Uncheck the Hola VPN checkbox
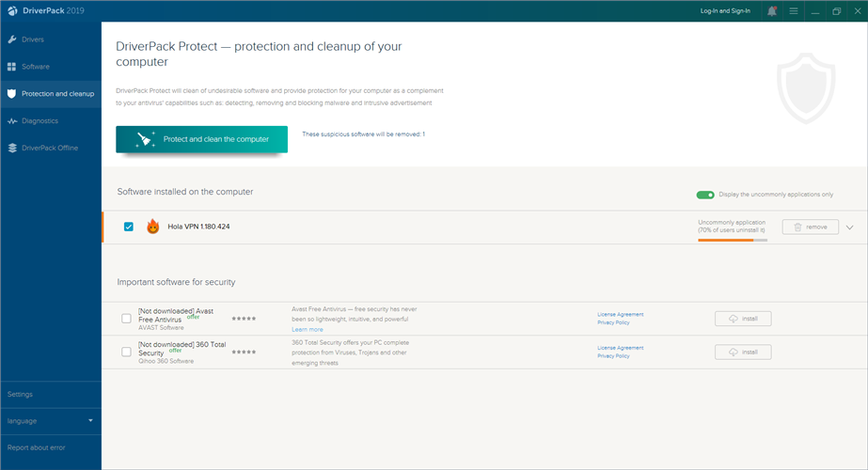Image resolution: width=868 pixels, height=470 pixels. pos(129,227)
